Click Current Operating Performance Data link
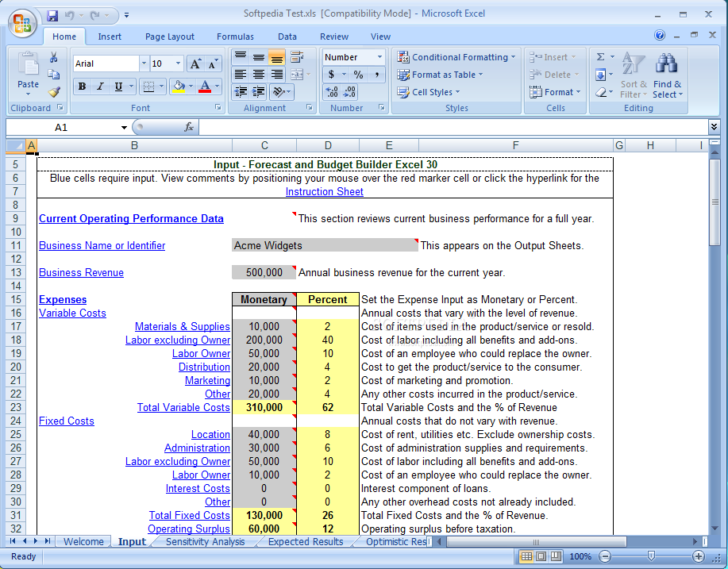The width and height of the screenshot is (728, 569). [132, 218]
